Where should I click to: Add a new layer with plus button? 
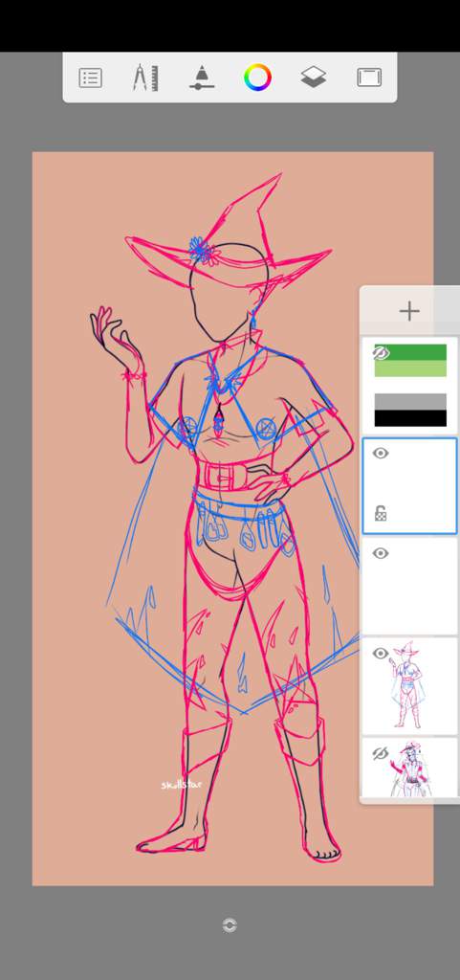pos(409,311)
